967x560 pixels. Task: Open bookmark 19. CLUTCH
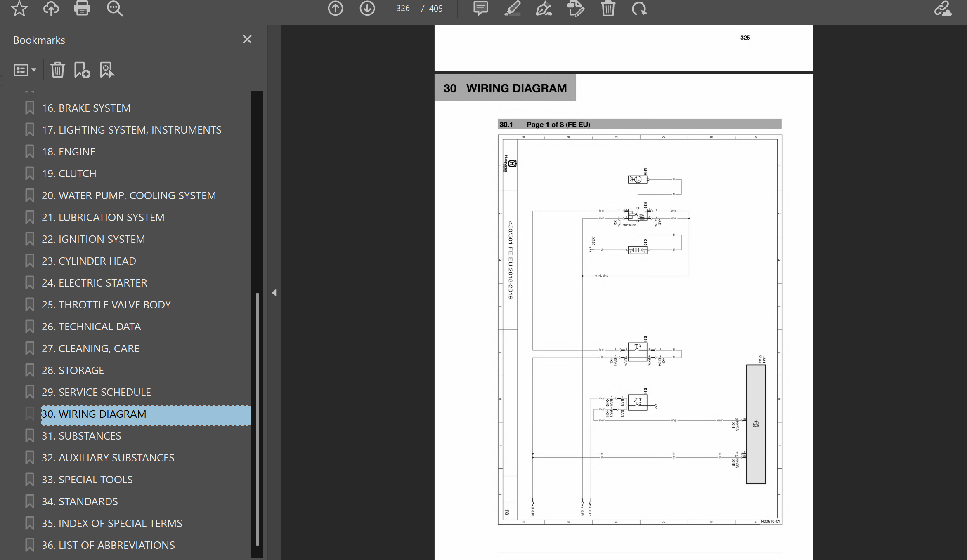[x=69, y=174]
